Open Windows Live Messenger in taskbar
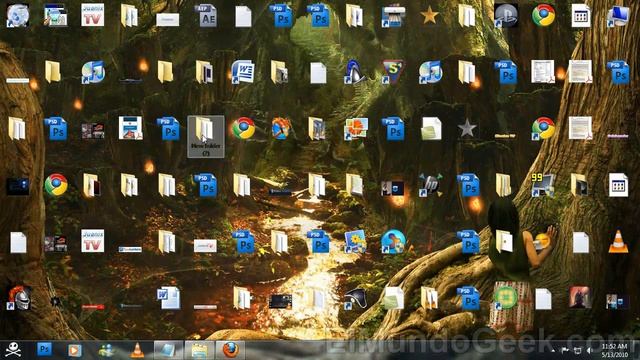Screen dimensions: 640x360 point(106,350)
